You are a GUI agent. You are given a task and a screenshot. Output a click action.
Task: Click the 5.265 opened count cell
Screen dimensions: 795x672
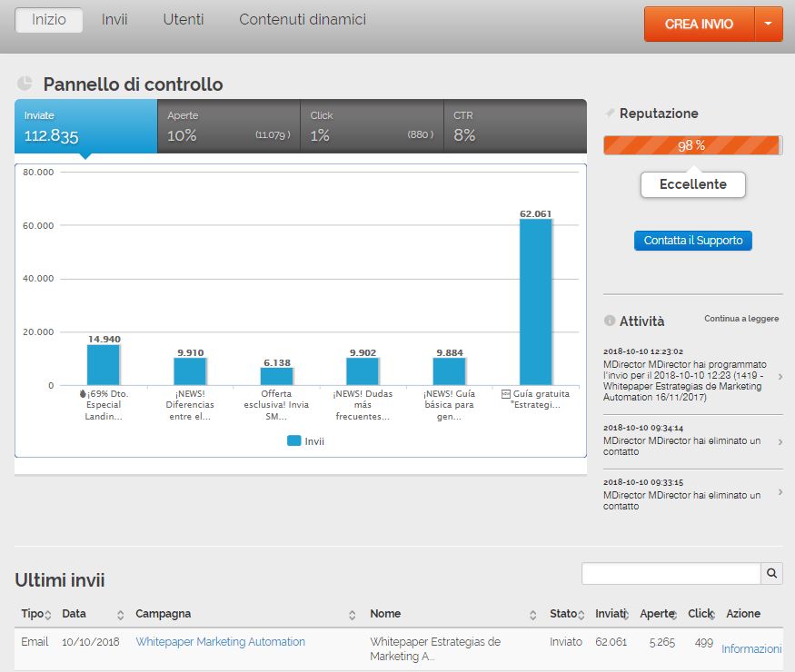pos(662,642)
